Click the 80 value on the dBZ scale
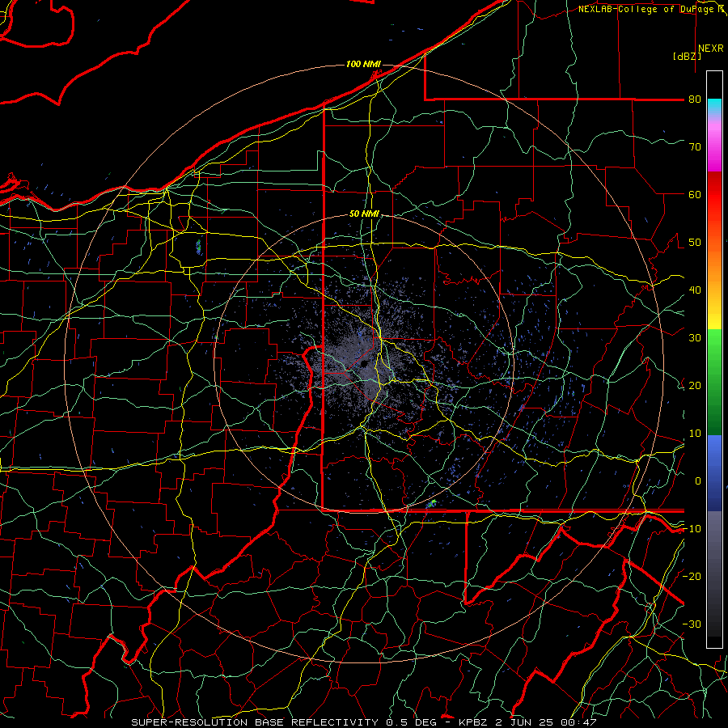728x728 pixels. click(695, 99)
